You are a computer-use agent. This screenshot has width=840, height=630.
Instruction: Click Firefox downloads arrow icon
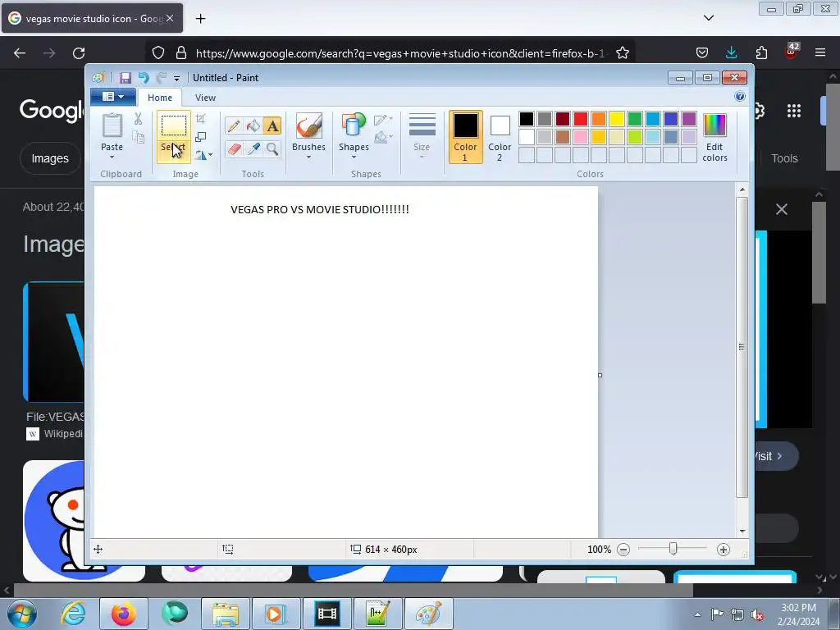point(731,52)
